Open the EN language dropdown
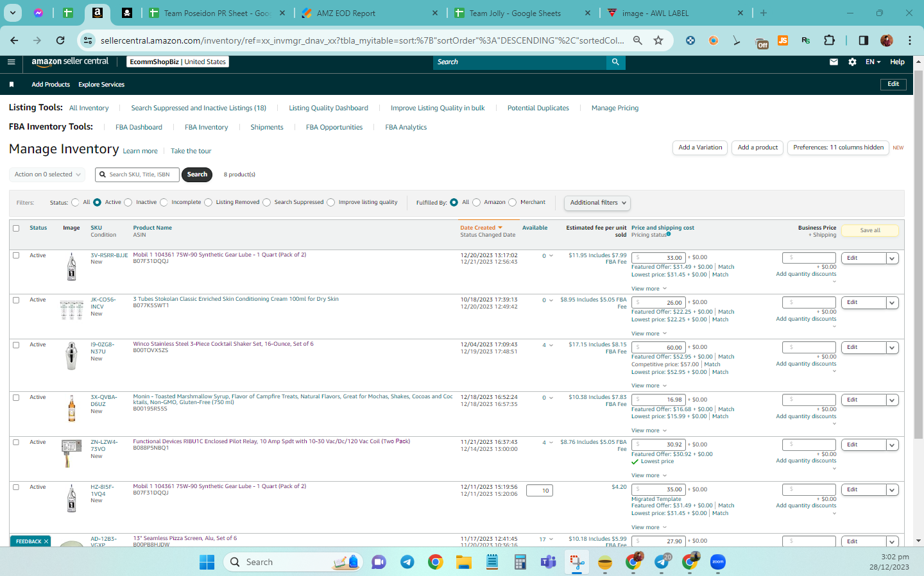The image size is (924, 576). pos(873,62)
